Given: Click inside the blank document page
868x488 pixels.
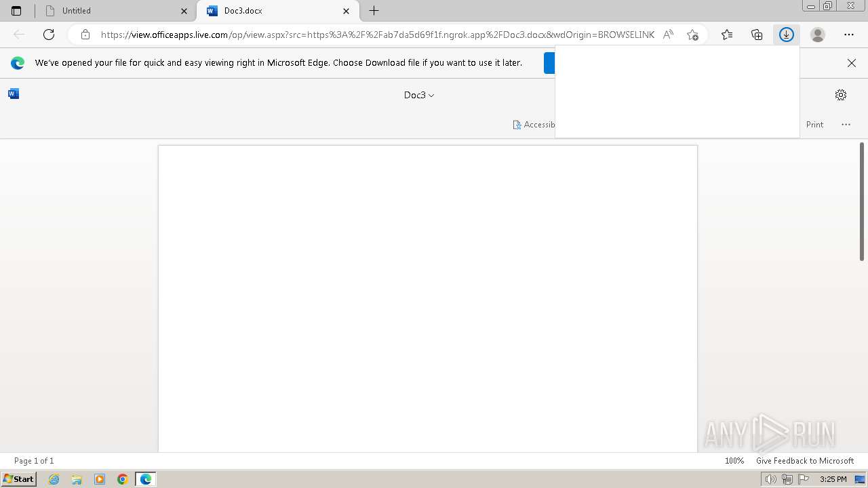Looking at the screenshot, I should (427, 298).
